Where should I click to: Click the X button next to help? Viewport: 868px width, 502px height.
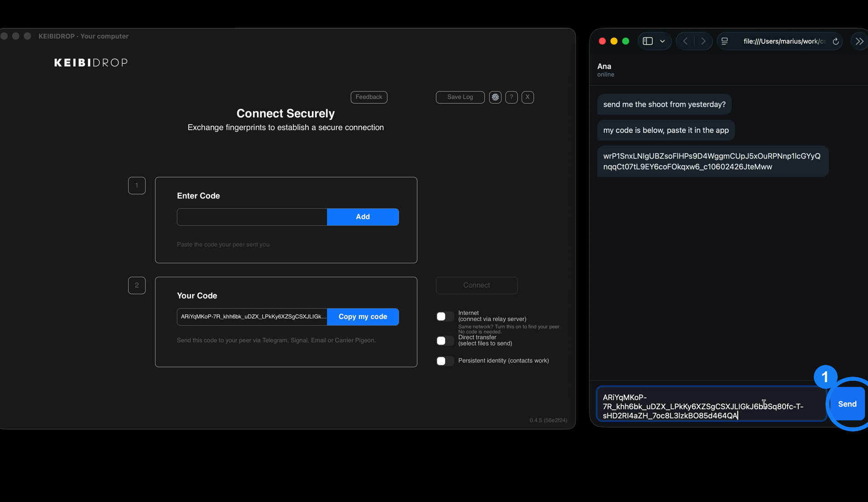[528, 97]
